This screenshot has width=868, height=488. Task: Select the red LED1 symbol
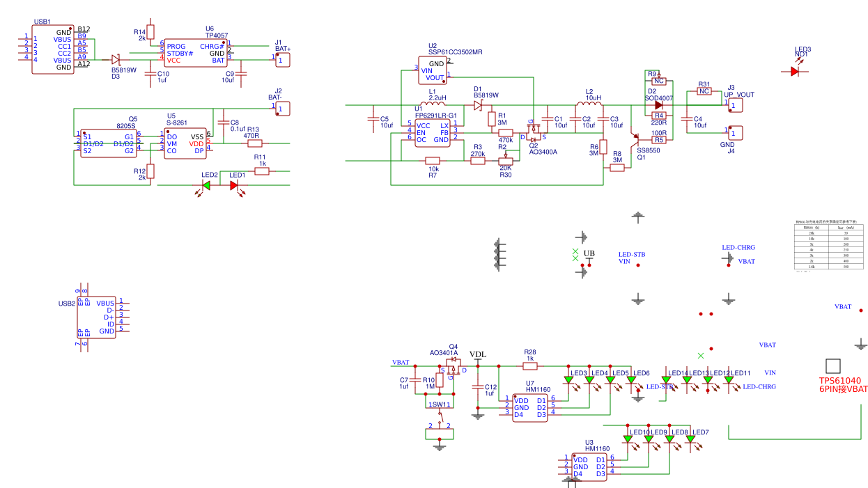click(x=234, y=185)
